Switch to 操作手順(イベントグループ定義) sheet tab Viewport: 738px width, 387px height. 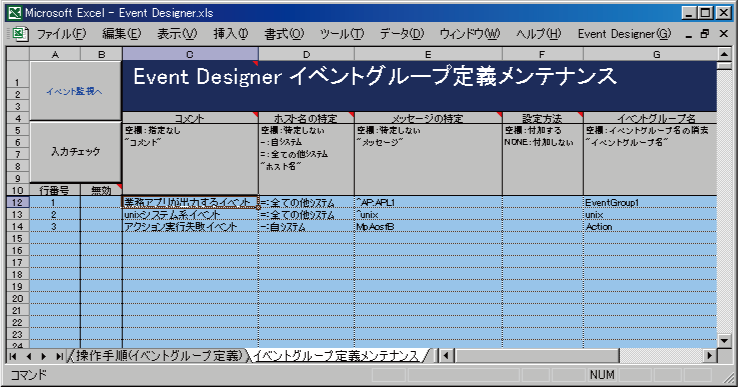tap(159, 356)
